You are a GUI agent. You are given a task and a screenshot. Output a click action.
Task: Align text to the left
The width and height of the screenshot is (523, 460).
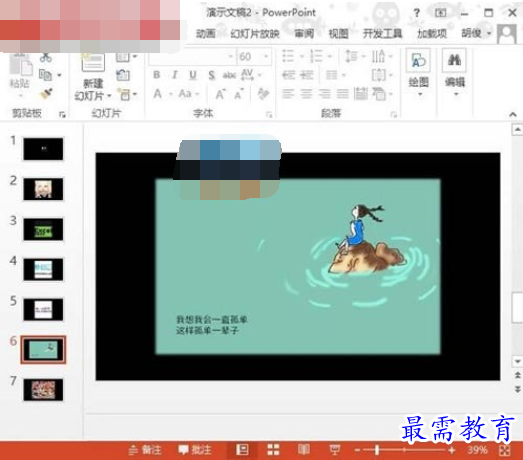point(288,94)
